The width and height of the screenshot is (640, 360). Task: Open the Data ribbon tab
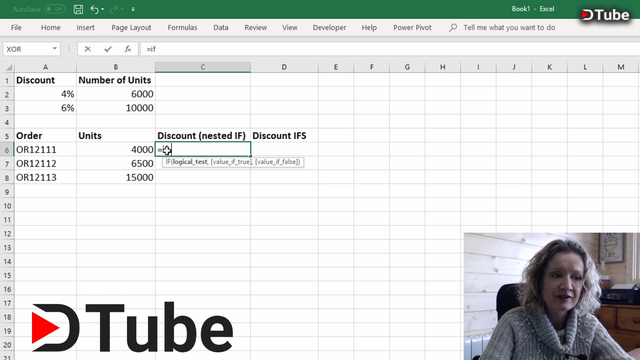pos(220,28)
